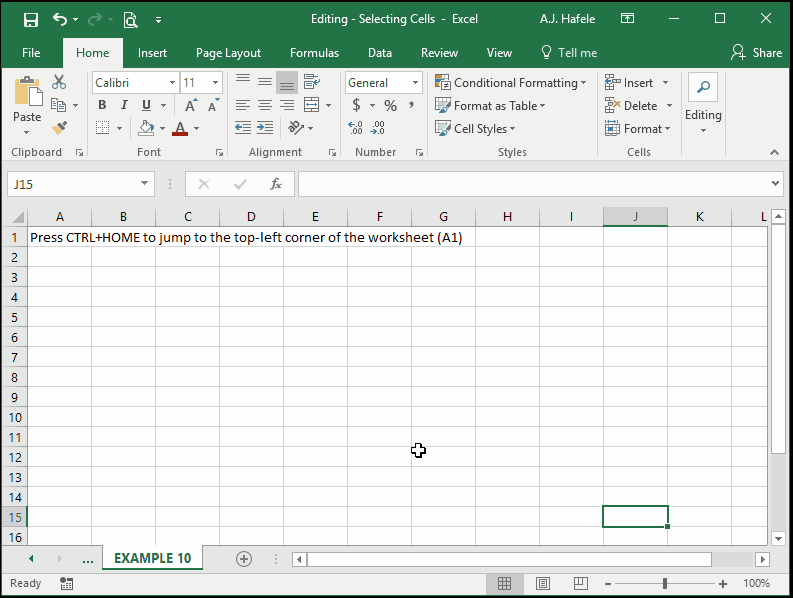Click the Insert Function fx button
The height and width of the screenshot is (598, 793).
tap(276, 184)
